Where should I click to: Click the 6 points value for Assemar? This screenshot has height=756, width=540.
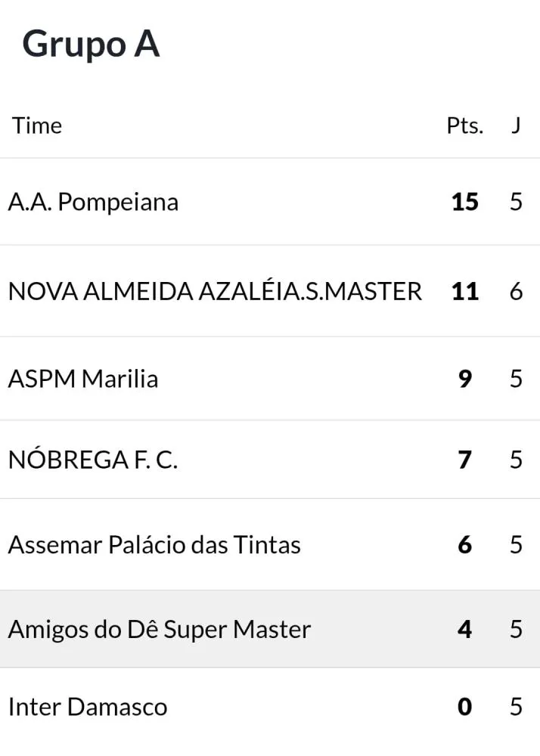pos(465,545)
